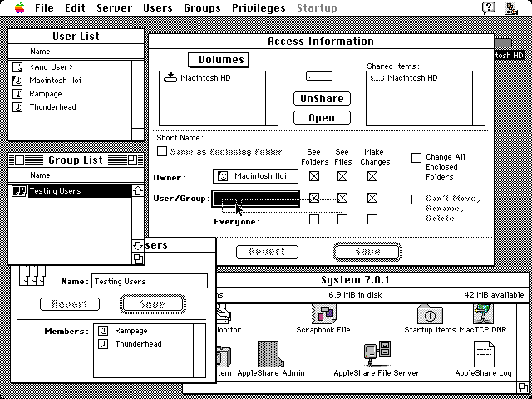Click the group Name input field
532x399 pixels.
click(x=150, y=281)
